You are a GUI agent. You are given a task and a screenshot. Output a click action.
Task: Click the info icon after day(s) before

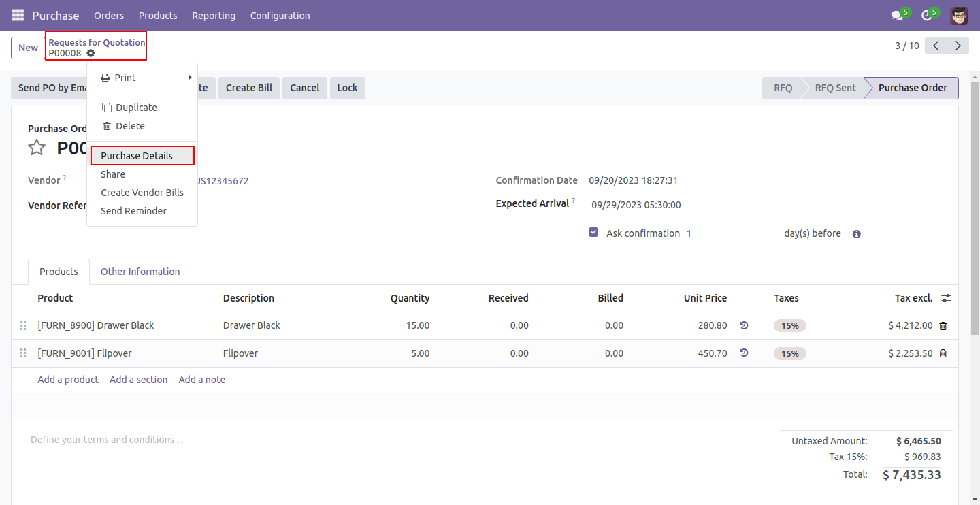pos(857,234)
